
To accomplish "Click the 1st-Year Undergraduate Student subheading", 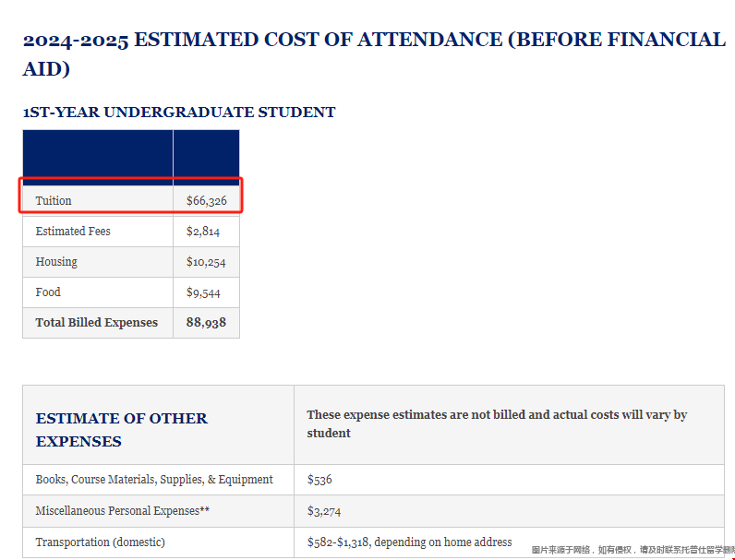I will tap(179, 113).
